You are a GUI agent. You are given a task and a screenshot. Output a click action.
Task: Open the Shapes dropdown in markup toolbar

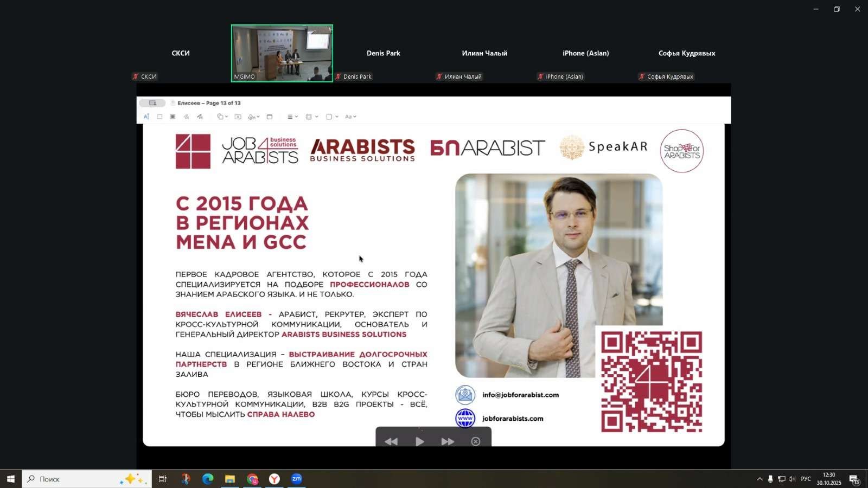pyautogui.click(x=222, y=117)
